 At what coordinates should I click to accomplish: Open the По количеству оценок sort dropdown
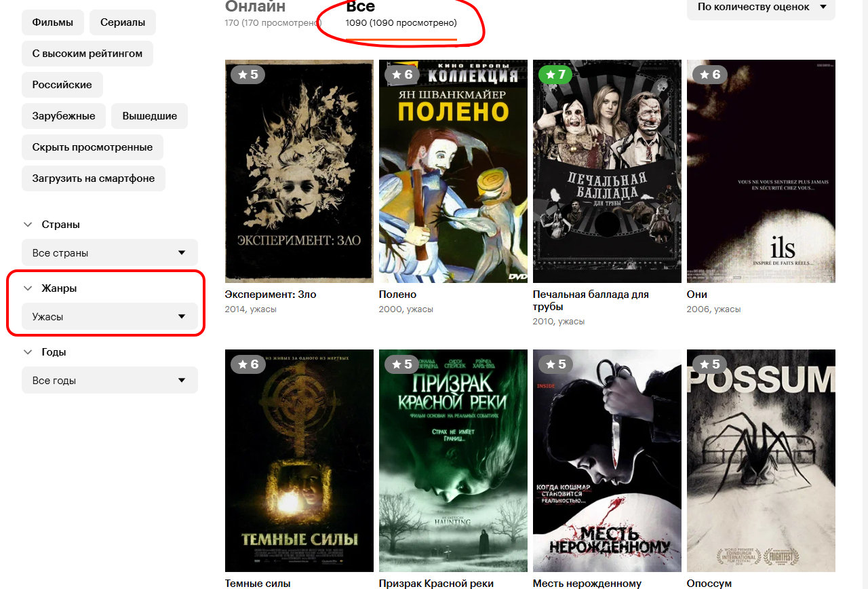(x=761, y=7)
